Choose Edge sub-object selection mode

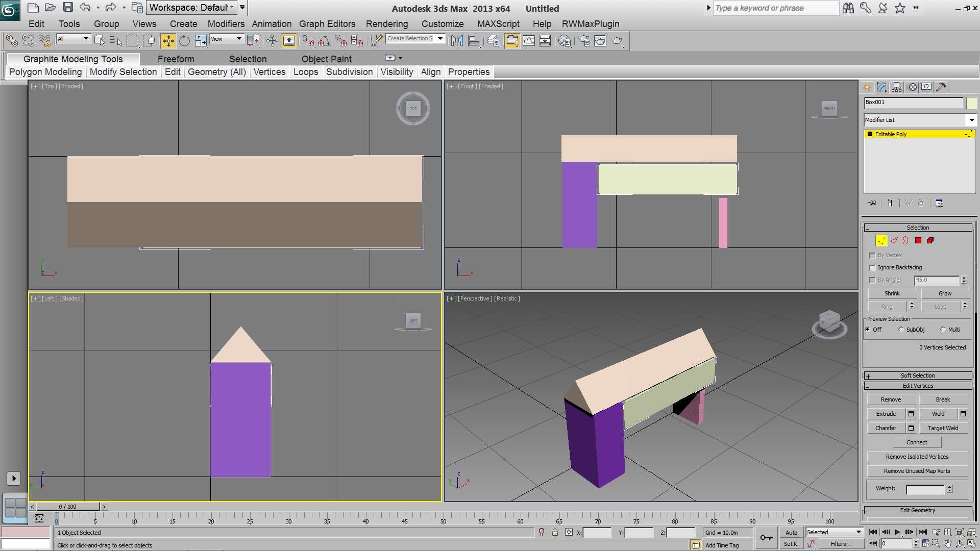coord(894,241)
